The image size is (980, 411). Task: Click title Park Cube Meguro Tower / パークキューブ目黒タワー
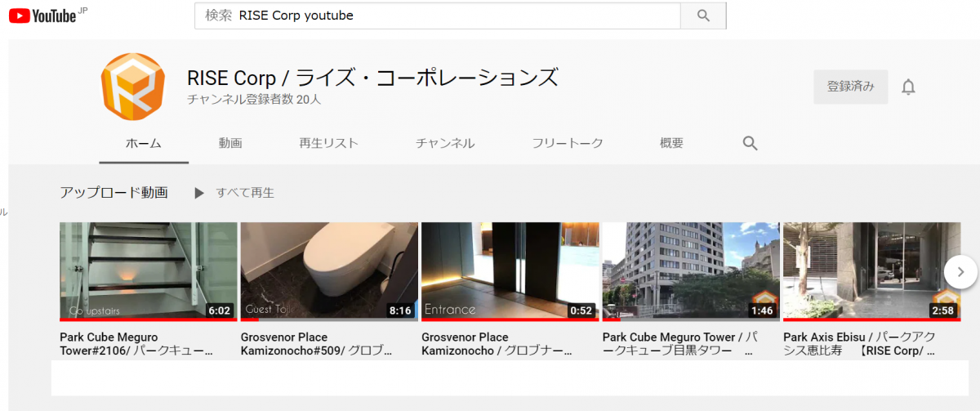click(x=679, y=344)
